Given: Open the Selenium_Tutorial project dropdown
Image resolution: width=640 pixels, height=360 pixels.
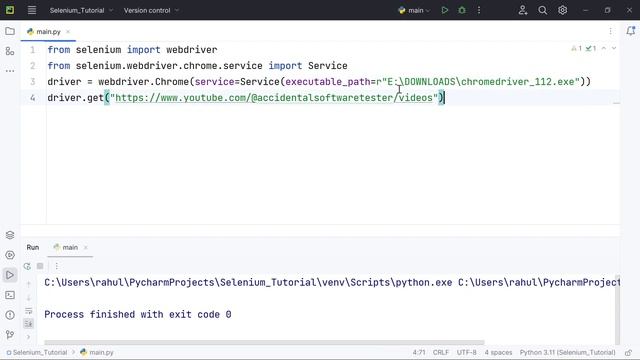Looking at the screenshot, I should click(x=81, y=10).
